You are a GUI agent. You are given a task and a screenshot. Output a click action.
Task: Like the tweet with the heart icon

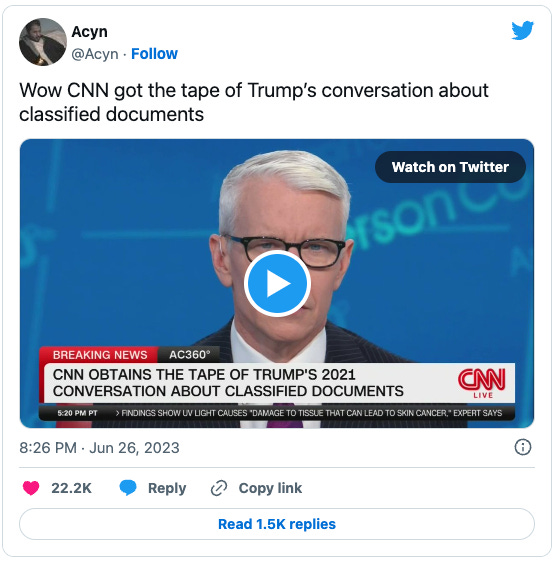(31, 488)
